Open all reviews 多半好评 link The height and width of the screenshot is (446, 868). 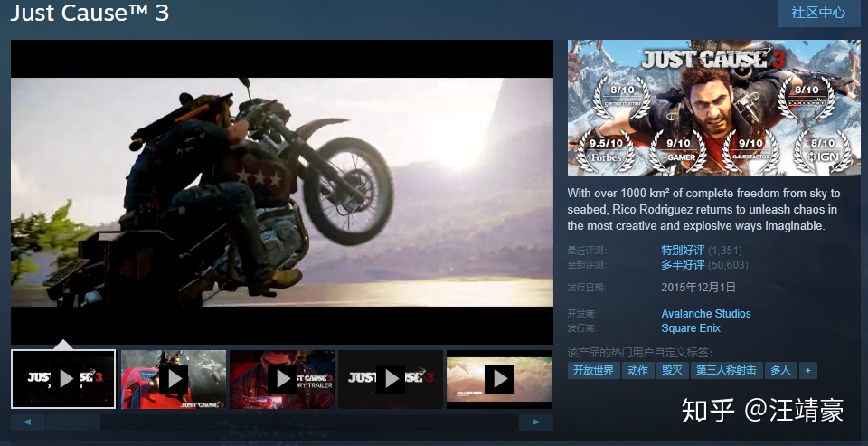[683, 265]
